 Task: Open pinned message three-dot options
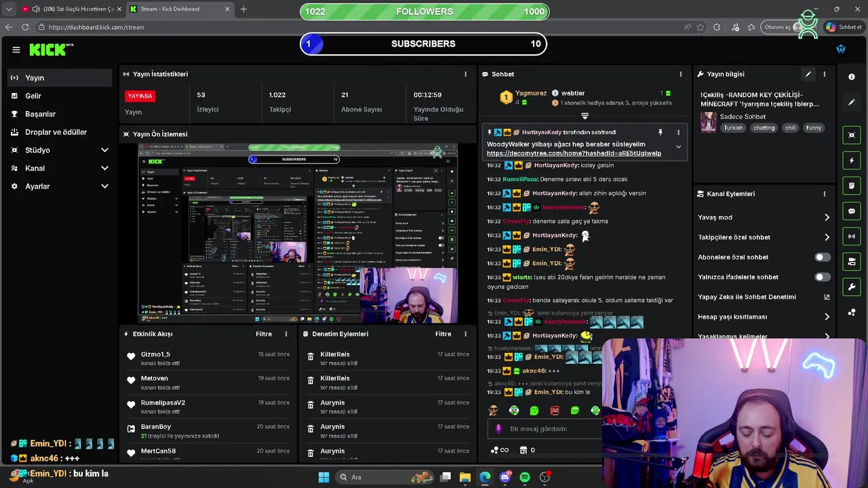[x=678, y=132]
